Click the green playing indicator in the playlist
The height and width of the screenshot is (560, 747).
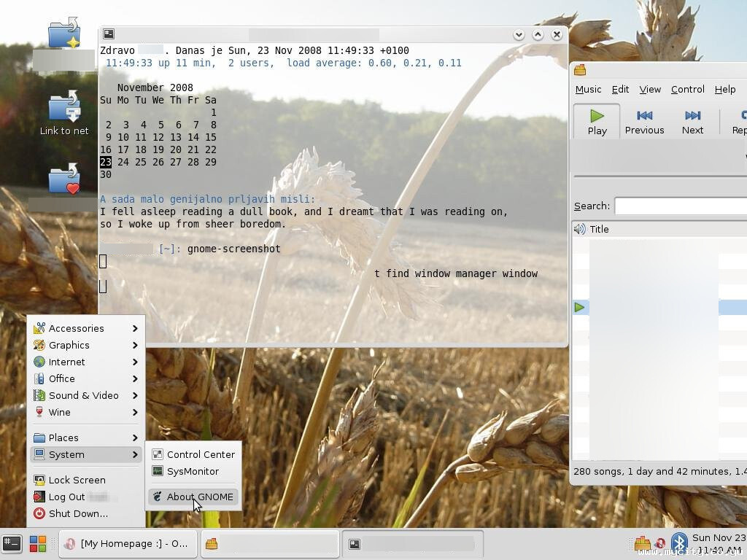[580, 307]
